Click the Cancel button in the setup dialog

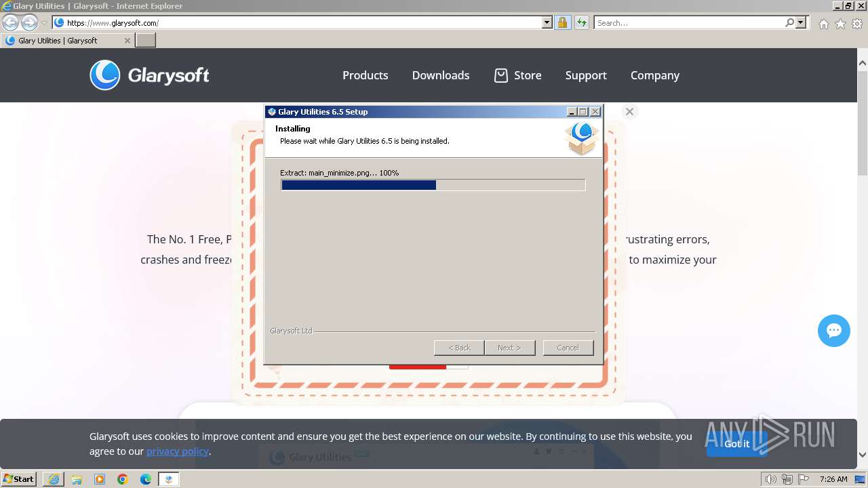coord(568,348)
